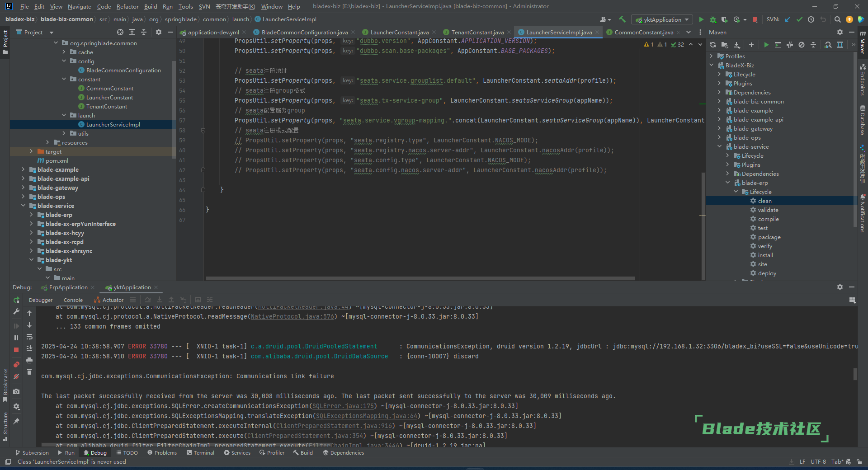Stop yktApplication red square in Debug panel
This screenshot has width=868, height=470.
tap(16, 350)
